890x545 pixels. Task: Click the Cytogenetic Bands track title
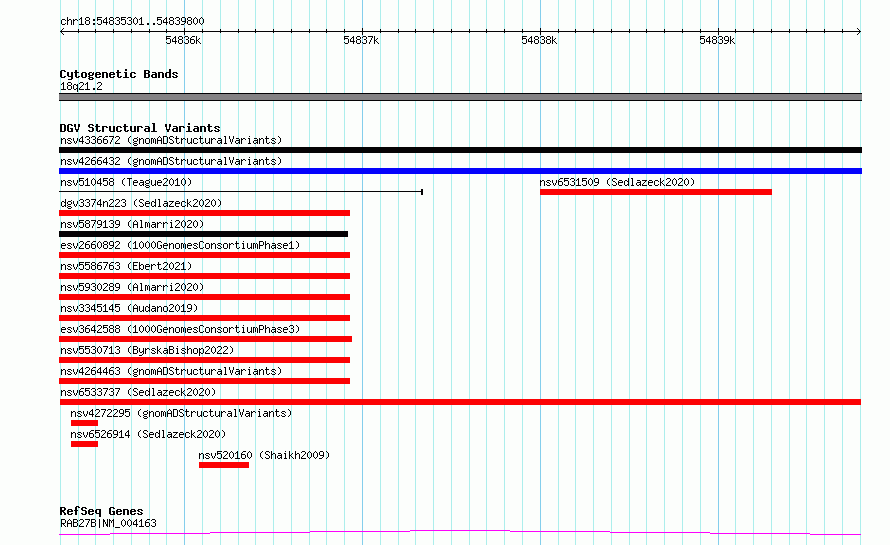(119, 74)
